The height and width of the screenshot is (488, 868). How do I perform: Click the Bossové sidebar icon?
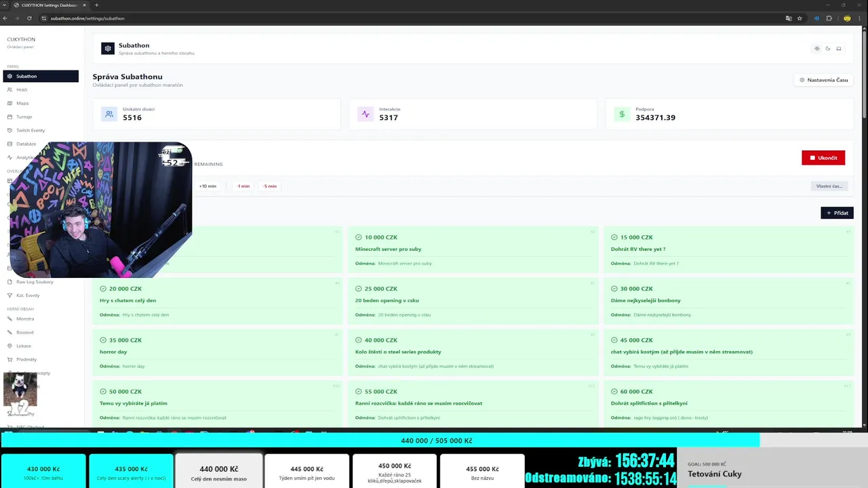[9, 332]
